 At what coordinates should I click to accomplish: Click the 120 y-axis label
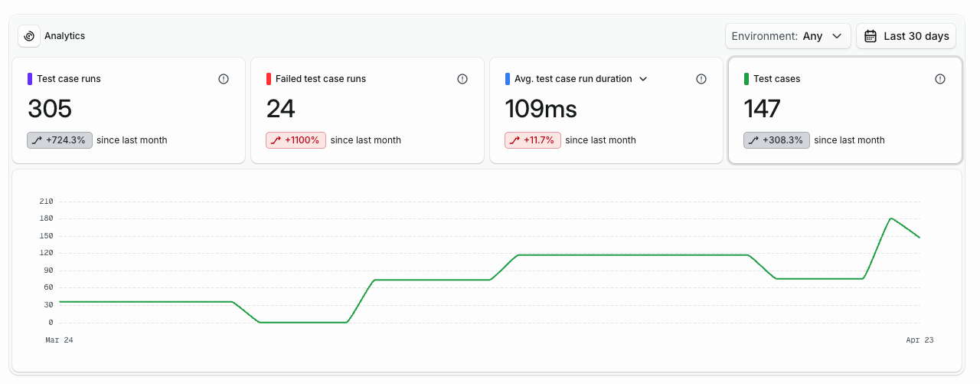(45, 253)
